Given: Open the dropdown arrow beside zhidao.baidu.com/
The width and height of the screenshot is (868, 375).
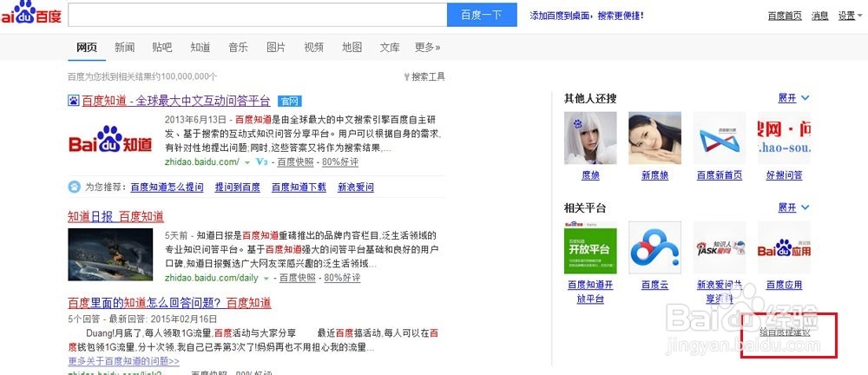Looking at the screenshot, I should [247, 162].
